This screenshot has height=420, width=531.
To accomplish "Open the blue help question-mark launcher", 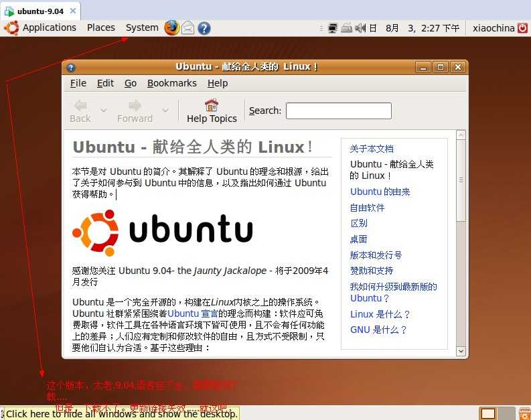I will pyautogui.click(x=204, y=28).
